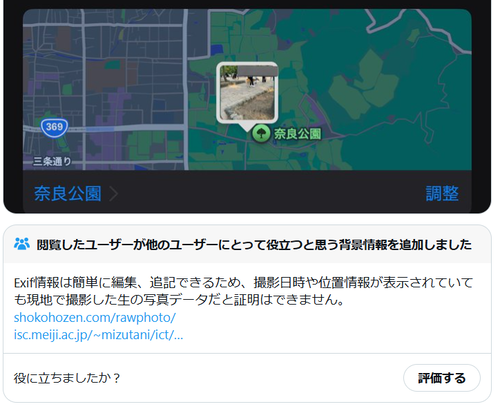Select the 奈良公園 map label
Viewport: 500px width, 411px height.
(x=297, y=134)
